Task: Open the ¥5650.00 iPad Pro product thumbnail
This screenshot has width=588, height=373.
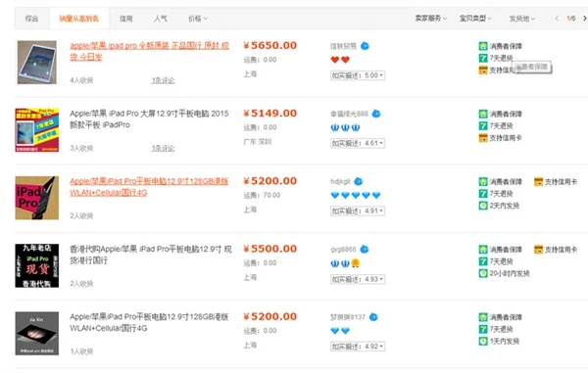Action: click(x=37, y=63)
